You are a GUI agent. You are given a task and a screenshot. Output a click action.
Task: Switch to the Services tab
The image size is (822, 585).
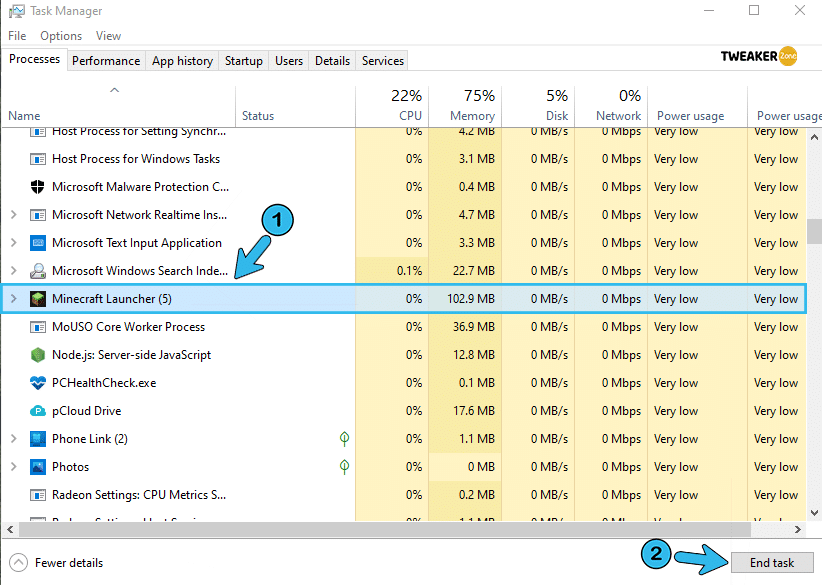383,61
